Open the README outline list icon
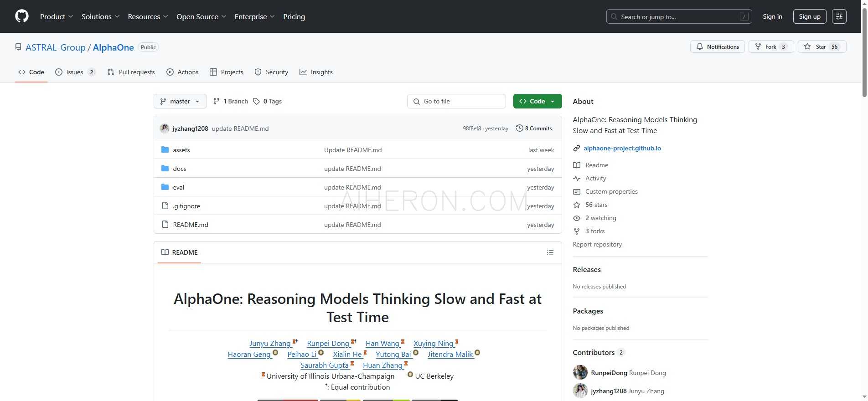Image resolution: width=868 pixels, height=401 pixels. (550, 252)
